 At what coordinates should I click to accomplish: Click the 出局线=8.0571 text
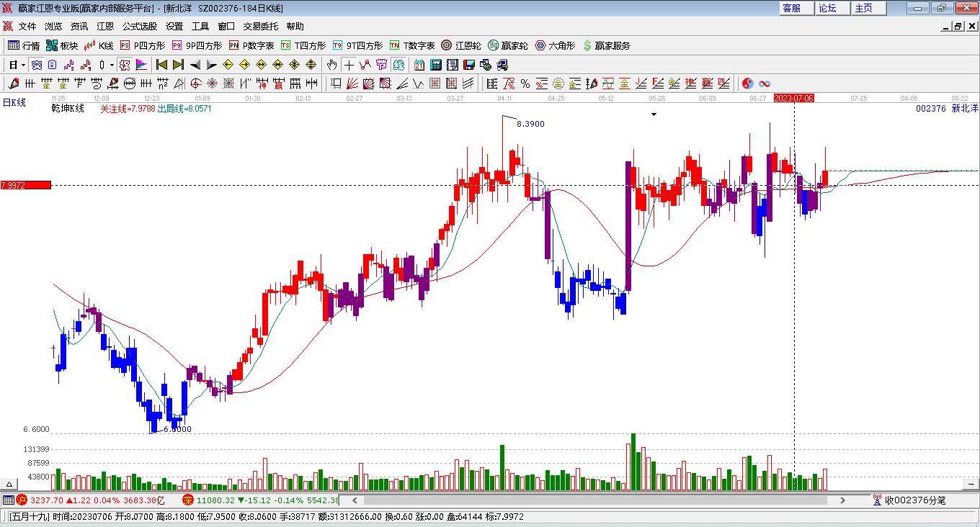(x=184, y=109)
